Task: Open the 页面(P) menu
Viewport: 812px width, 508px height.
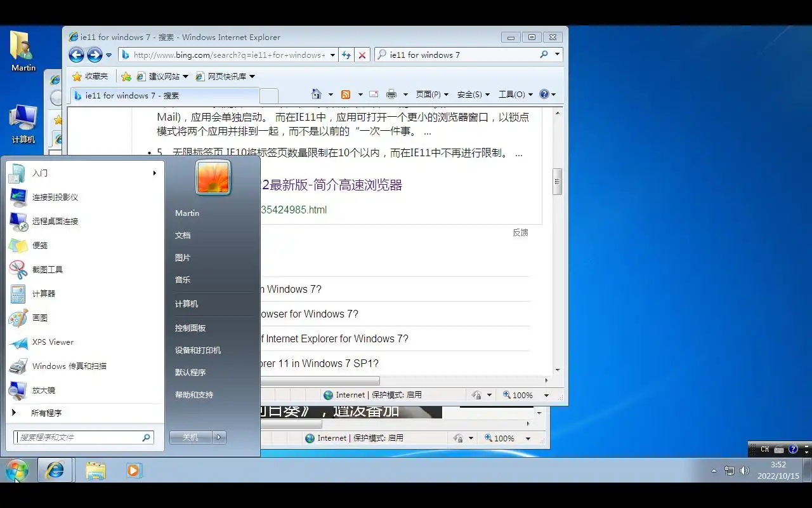Action: [432, 94]
